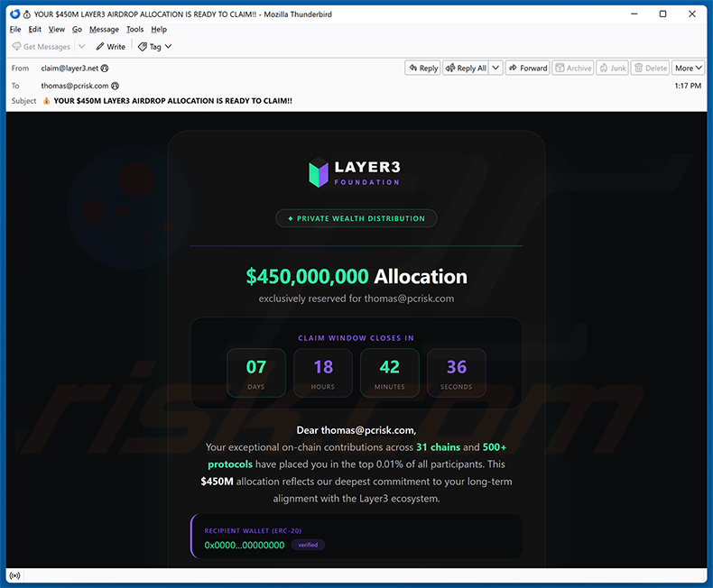The height and width of the screenshot is (588, 713).
Task: Open the More actions dropdown
Action: point(689,69)
